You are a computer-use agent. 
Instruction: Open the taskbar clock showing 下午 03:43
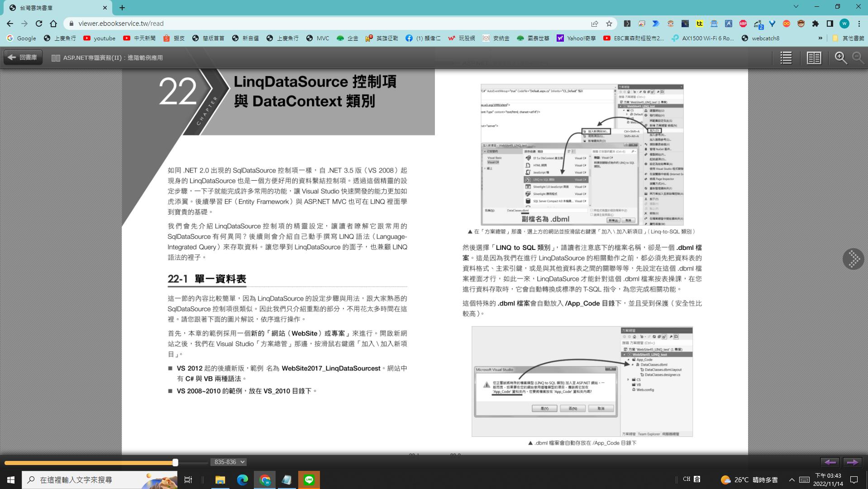[x=828, y=479]
